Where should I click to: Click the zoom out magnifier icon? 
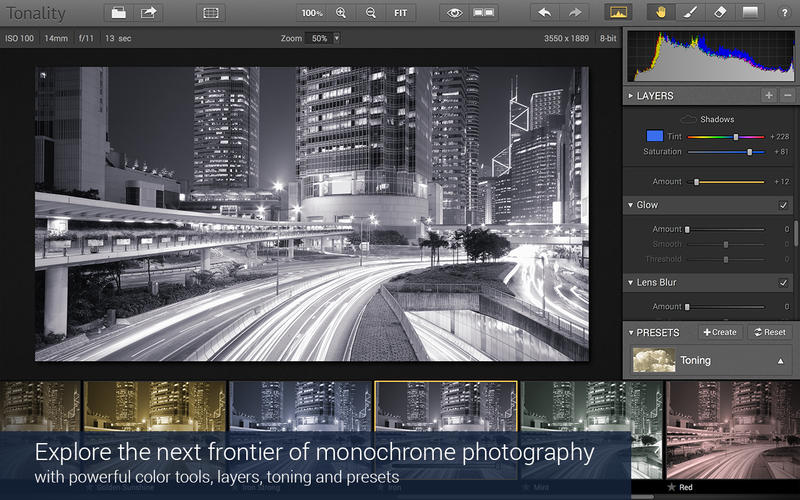coord(371,13)
